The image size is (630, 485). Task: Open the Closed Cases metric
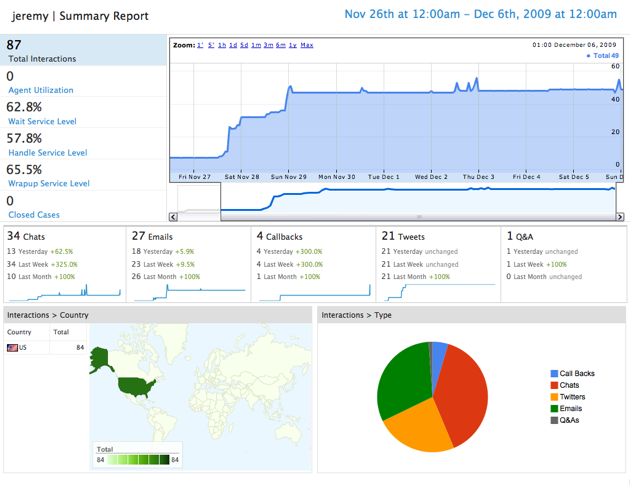tap(84, 206)
